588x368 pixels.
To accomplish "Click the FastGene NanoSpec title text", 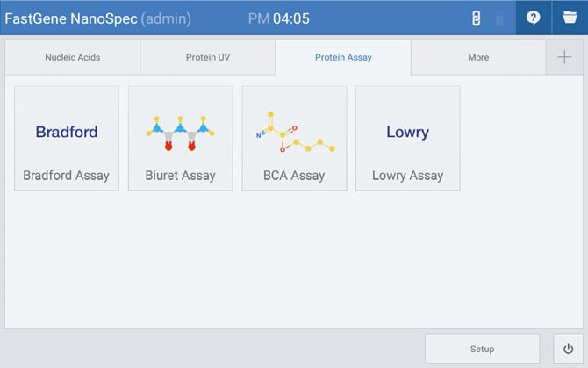I will [x=71, y=18].
